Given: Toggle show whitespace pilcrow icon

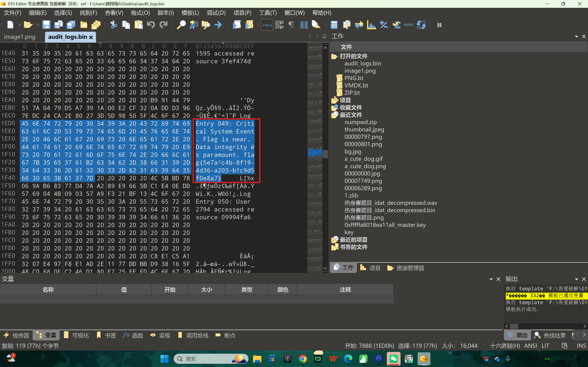Looking at the screenshot, I should (291, 25).
